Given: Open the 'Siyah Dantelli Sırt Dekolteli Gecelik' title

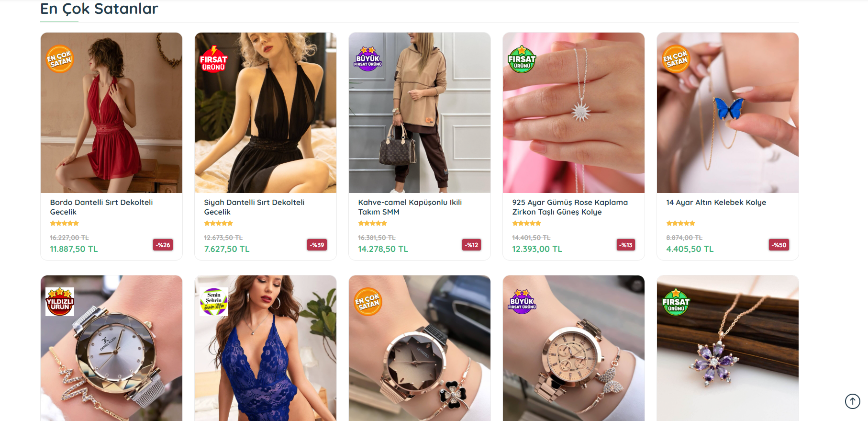Looking at the screenshot, I should click(254, 207).
